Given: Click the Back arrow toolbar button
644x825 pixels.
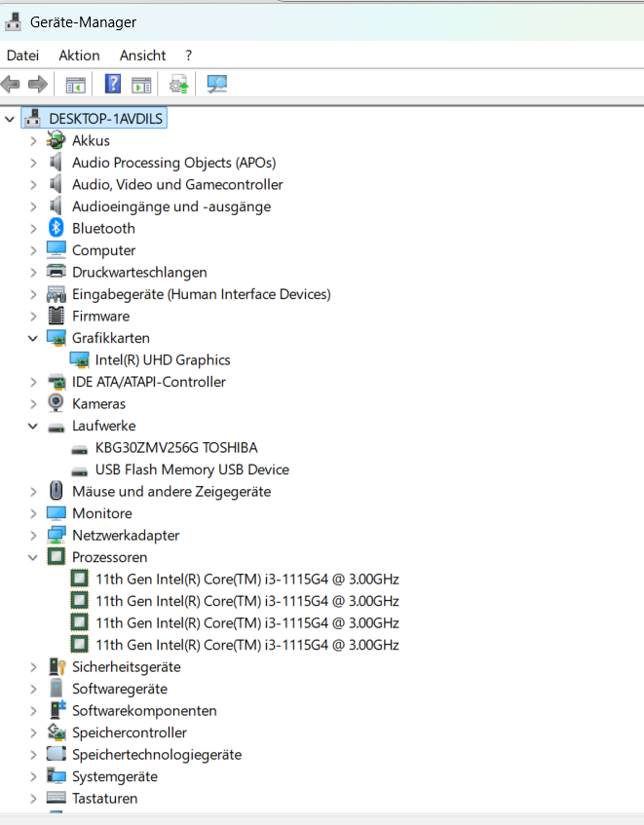Looking at the screenshot, I should (x=11, y=84).
